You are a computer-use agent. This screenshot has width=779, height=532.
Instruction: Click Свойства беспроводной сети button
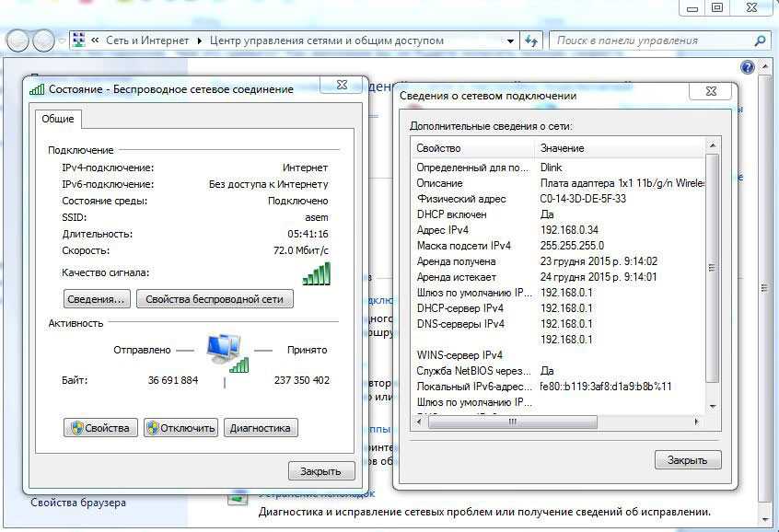pyautogui.click(x=215, y=299)
